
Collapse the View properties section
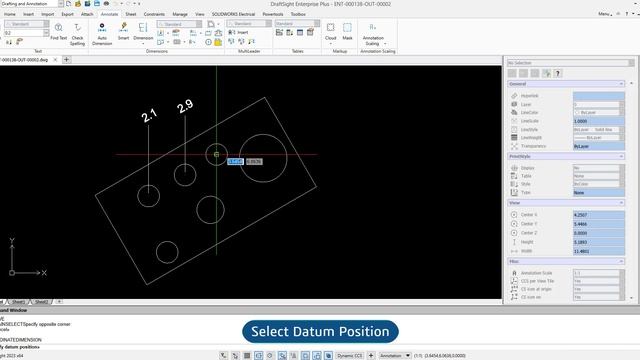click(x=621, y=203)
